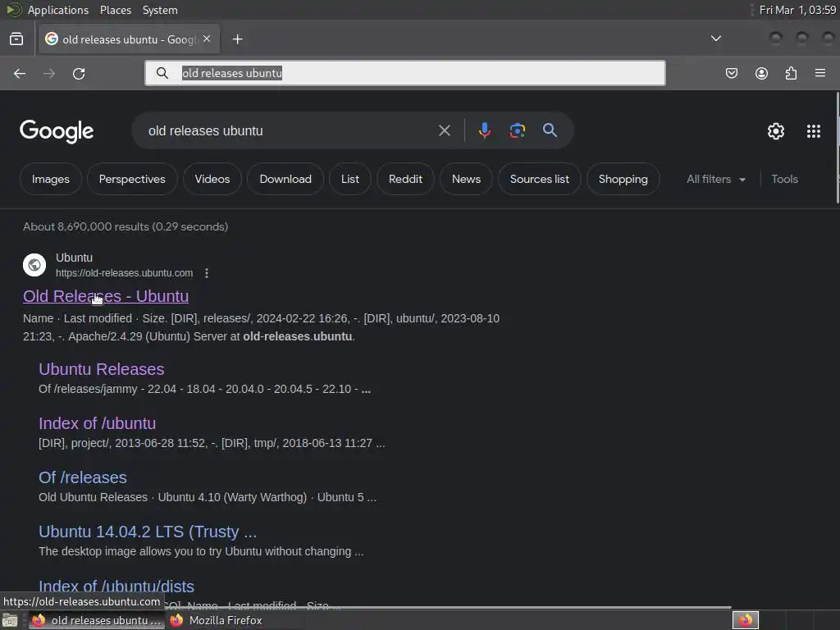Viewport: 840px width, 630px height.
Task: Open the Places menu in top panel
Action: coord(115,10)
